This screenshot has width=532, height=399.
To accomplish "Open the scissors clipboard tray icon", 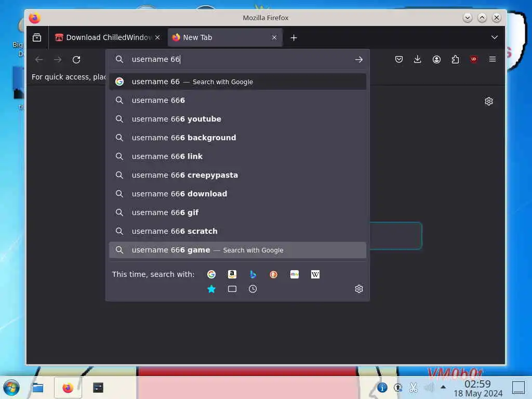I will click(x=413, y=388).
